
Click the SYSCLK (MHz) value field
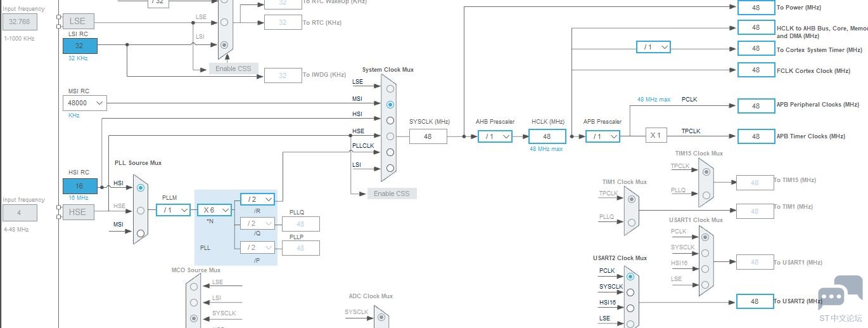pos(428,136)
